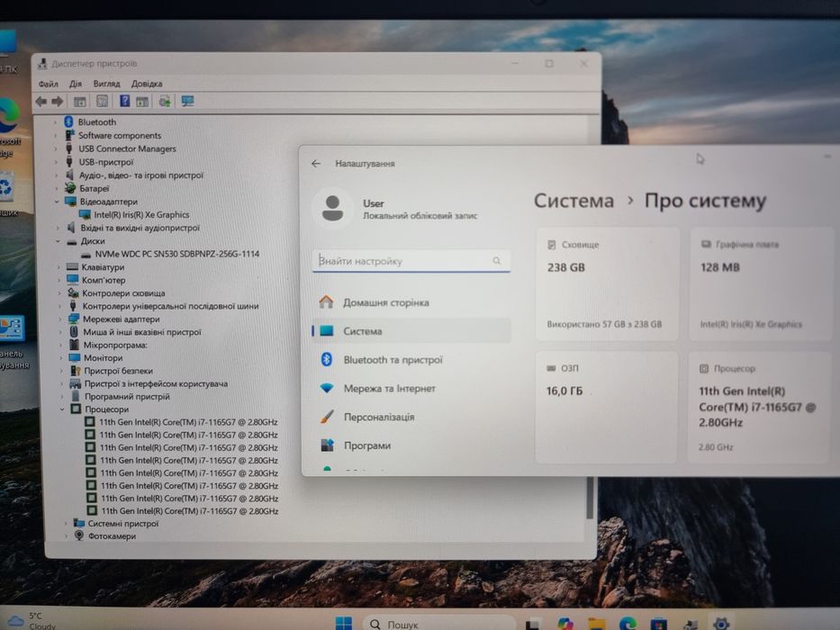The image size is (840, 630).
Task: Click the search magnifier icon in Settings
Action: pyautogui.click(x=497, y=261)
